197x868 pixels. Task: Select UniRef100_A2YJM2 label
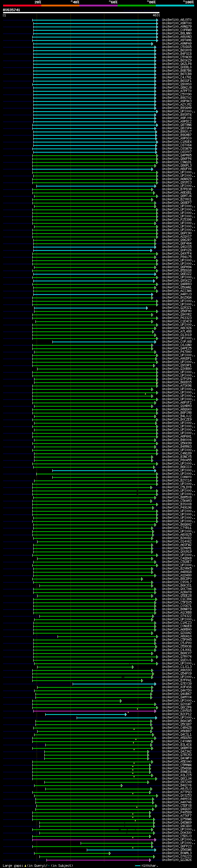(177, 104)
